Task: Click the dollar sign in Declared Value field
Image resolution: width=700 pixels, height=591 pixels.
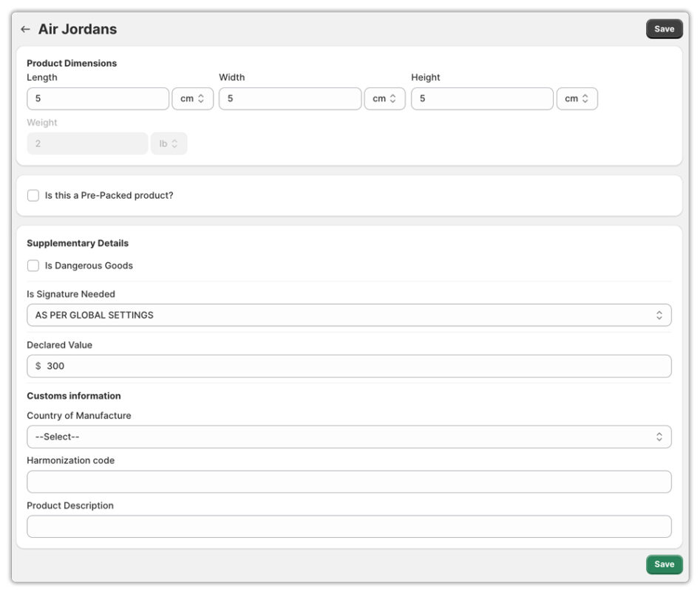Action: pos(39,366)
